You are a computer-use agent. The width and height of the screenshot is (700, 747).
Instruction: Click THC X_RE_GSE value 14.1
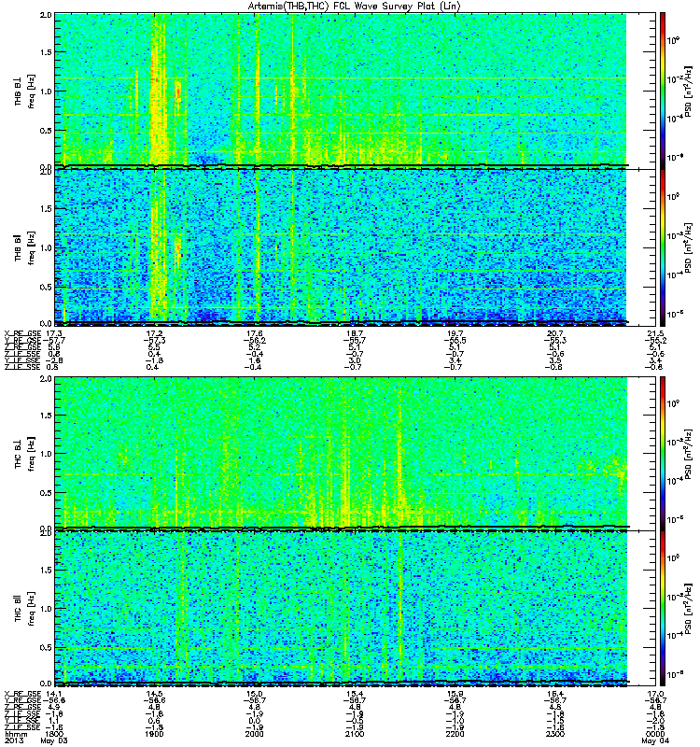click(x=54, y=694)
